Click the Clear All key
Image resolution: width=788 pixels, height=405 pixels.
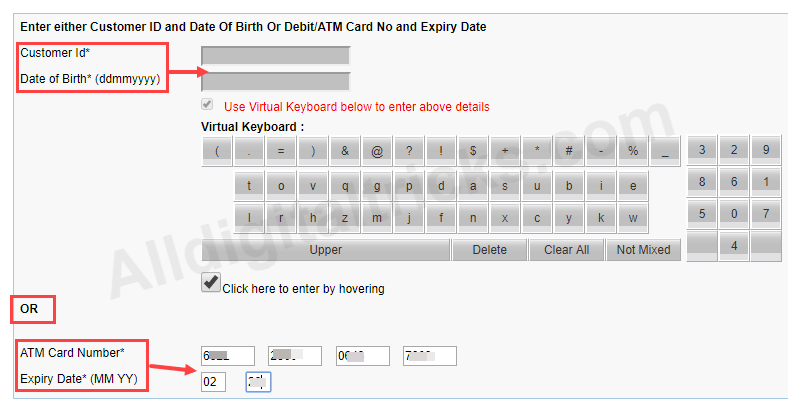[x=566, y=250]
